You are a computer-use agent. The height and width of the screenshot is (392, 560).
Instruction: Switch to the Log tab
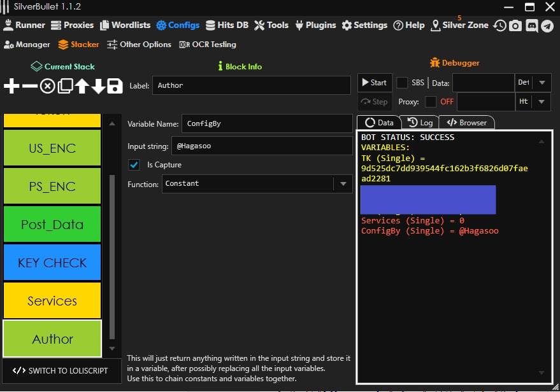pos(420,122)
